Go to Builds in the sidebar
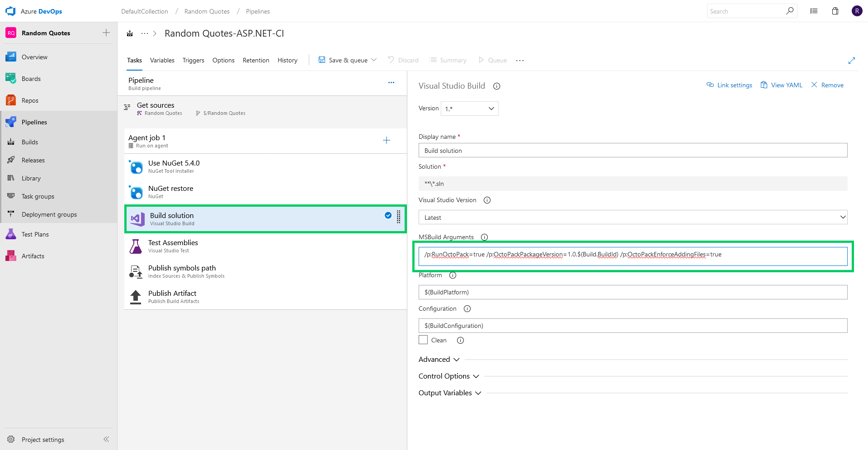This screenshot has height=450, width=868. (30, 142)
